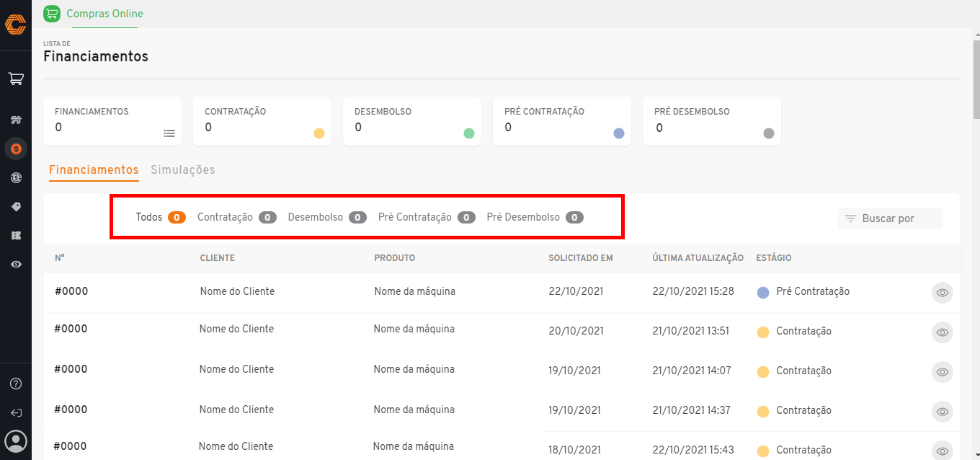The width and height of the screenshot is (980, 460).
Task: Open the FINANCIAMENTOS summary card
Action: click(112, 121)
